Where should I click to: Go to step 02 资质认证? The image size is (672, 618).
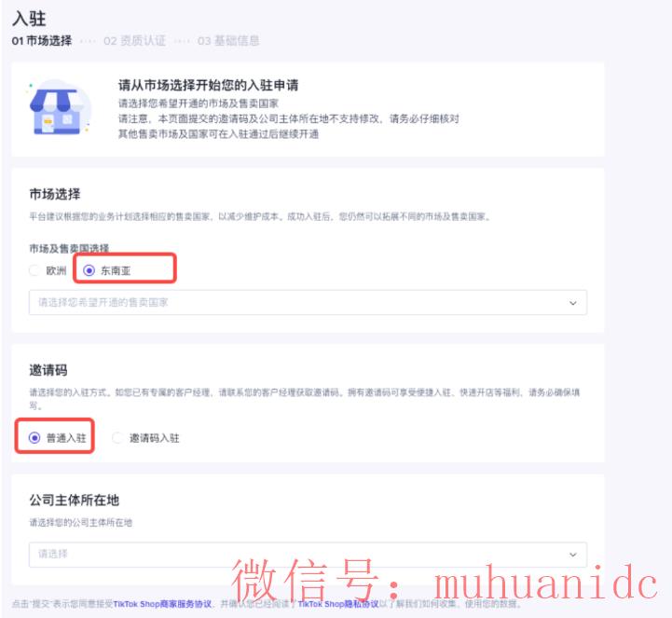[x=134, y=41]
